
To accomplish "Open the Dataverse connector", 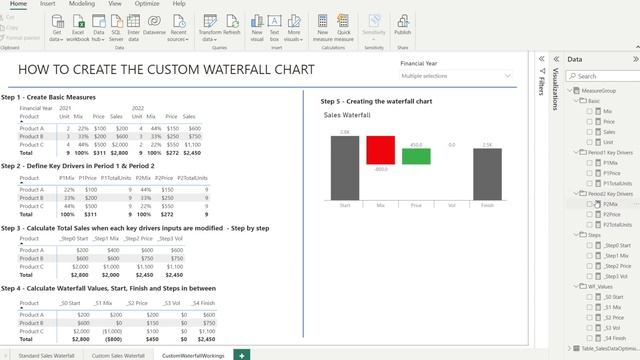I will 154,24.
